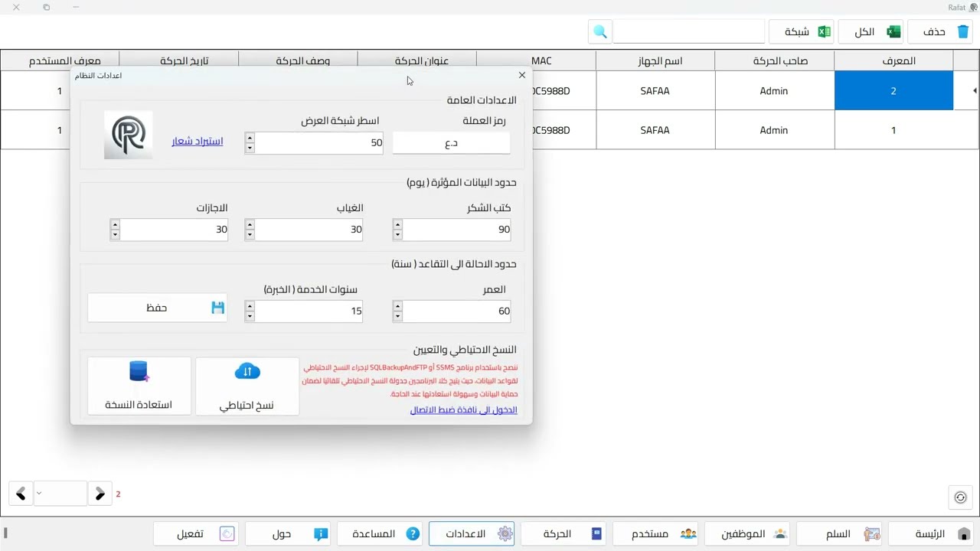Go to next page arrow
This screenshot has width=980, height=551.
pos(100,494)
